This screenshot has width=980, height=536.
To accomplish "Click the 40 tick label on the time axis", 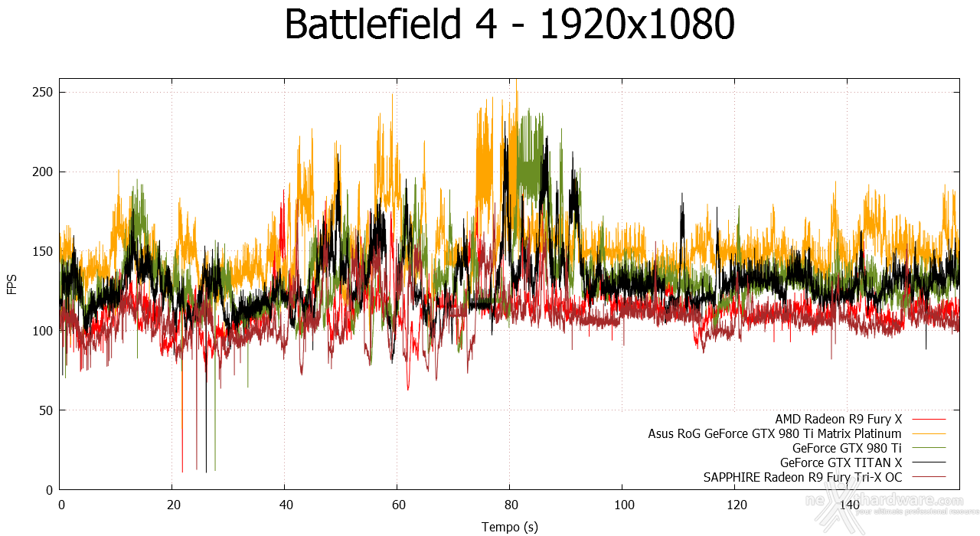I will 285,505.
